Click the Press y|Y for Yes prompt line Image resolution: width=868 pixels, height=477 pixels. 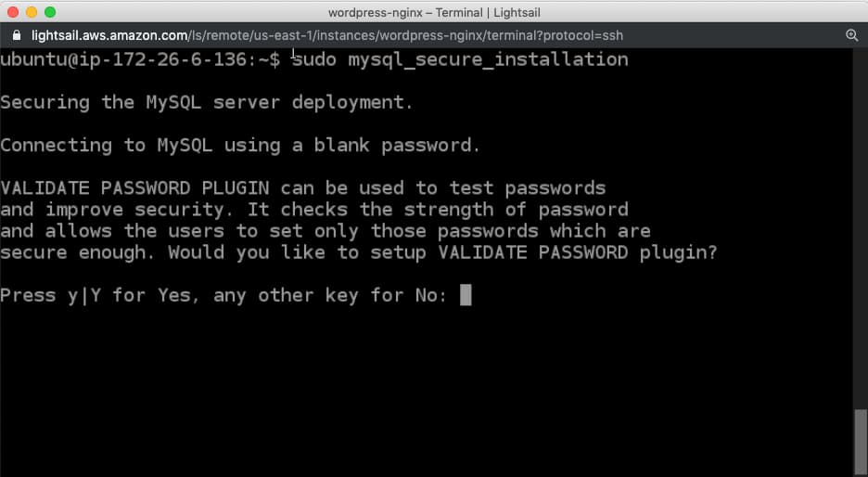tap(223, 295)
